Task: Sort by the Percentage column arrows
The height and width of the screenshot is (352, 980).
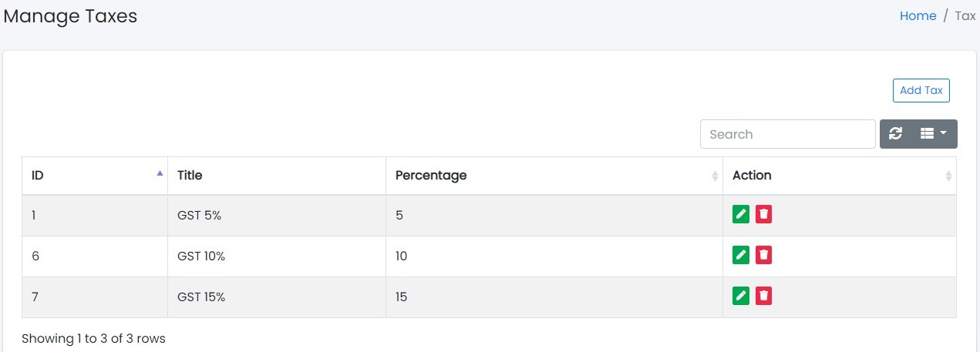Action: (715, 176)
